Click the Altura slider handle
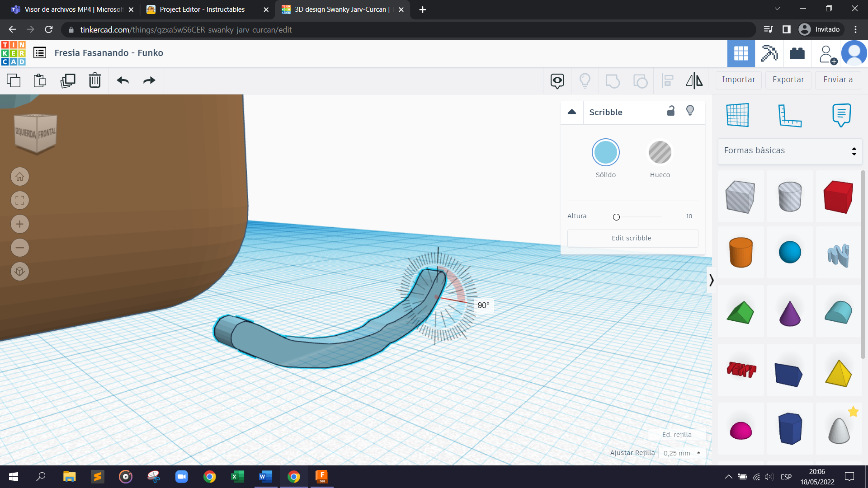 click(616, 217)
